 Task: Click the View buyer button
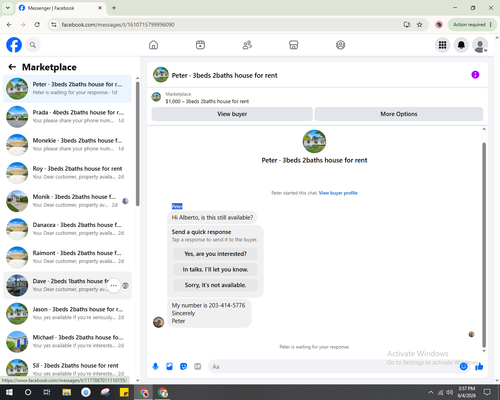click(x=232, y=114)
